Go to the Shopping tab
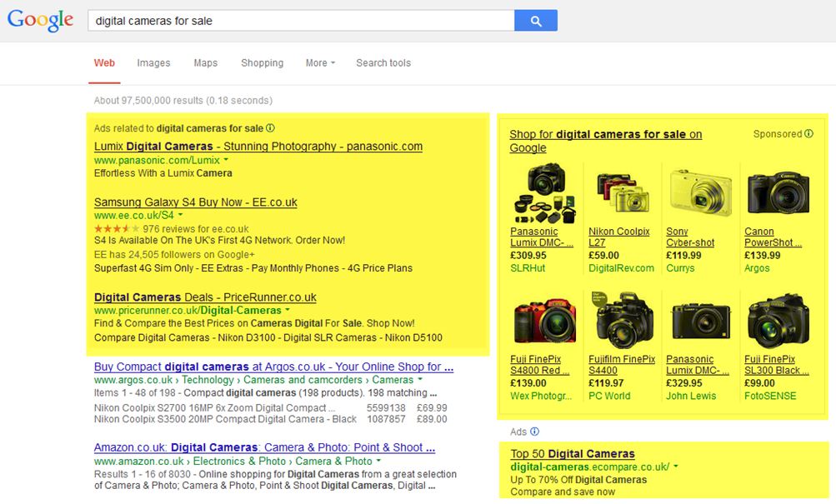The height and width of the screenshot is (504, 836). tap(262, 62)
